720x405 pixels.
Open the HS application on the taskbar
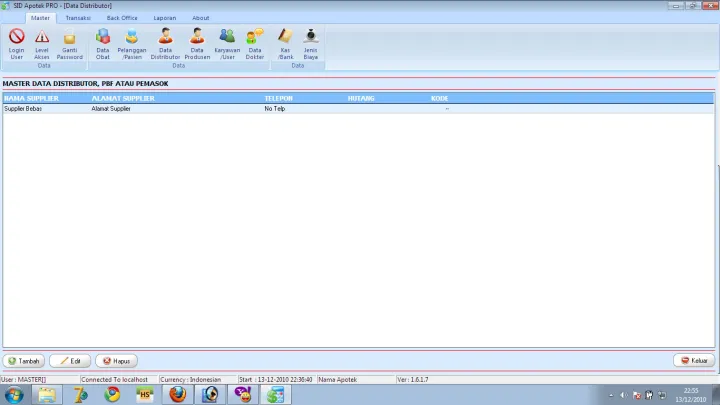145,395
